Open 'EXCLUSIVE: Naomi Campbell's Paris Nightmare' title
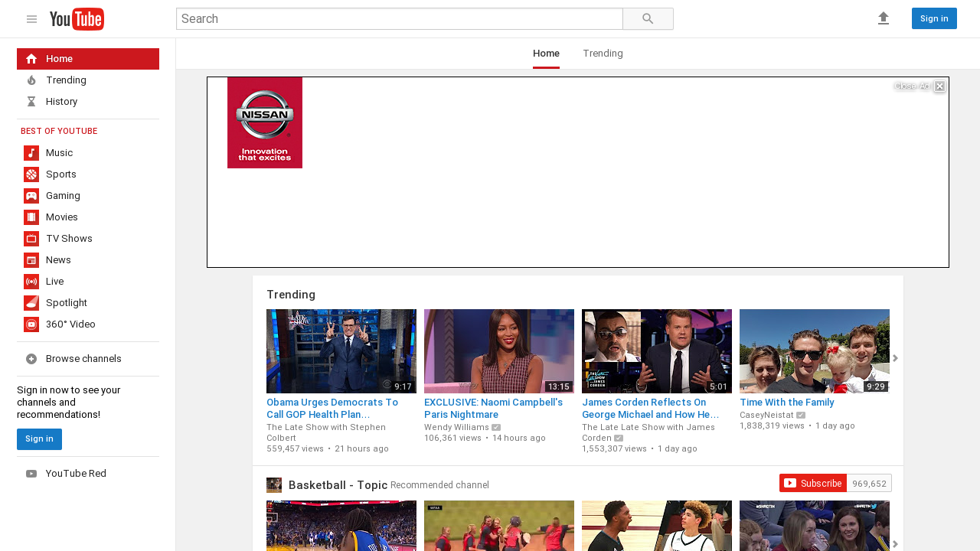This screenshot has height=551, width=980. 494,409
